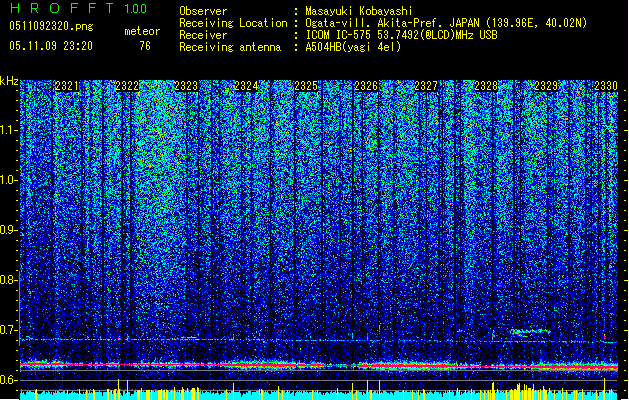
Task: Click the 0.6 kHz axis label
Action: point(8,380)
